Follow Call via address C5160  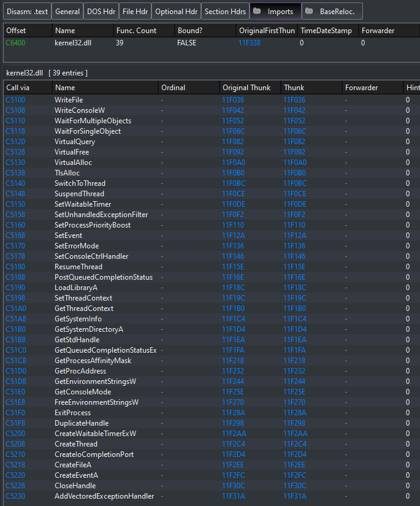pyautogui.click(x=15, y=225)
